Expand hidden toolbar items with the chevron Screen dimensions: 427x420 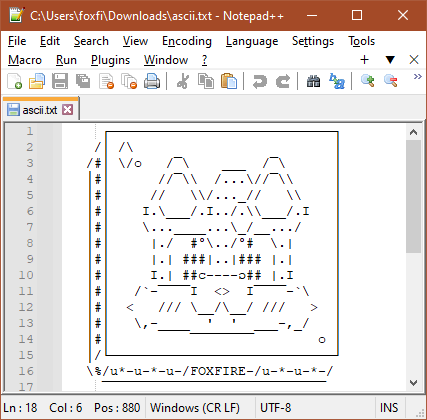point(417,77)
